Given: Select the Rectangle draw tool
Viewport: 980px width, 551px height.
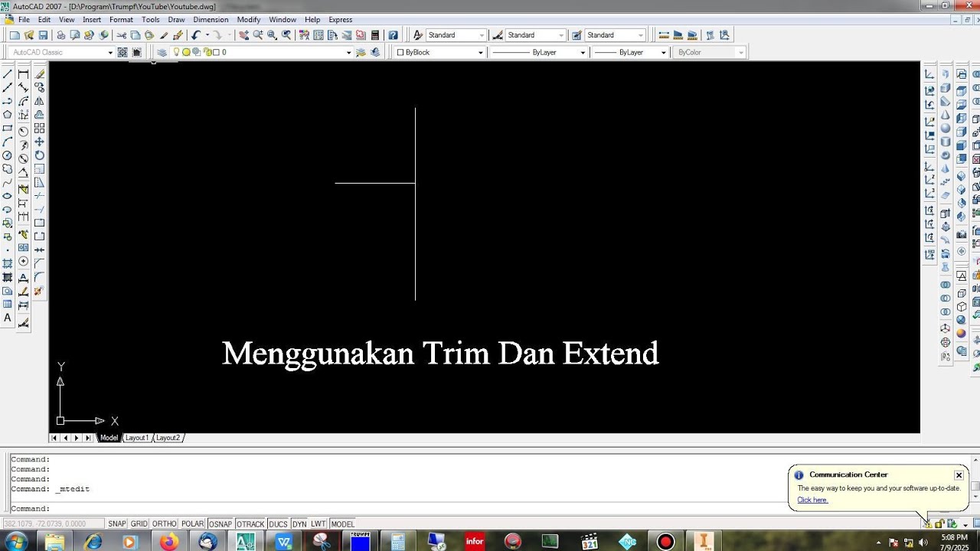Looking at the screenshot, I should tap(8, 129).
